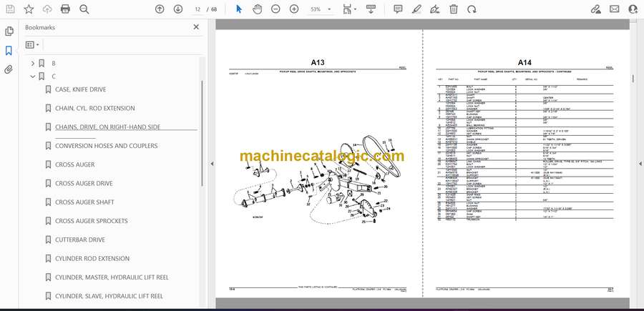Click the A13 page heading
644x311 pixels.
coord(318,62)
